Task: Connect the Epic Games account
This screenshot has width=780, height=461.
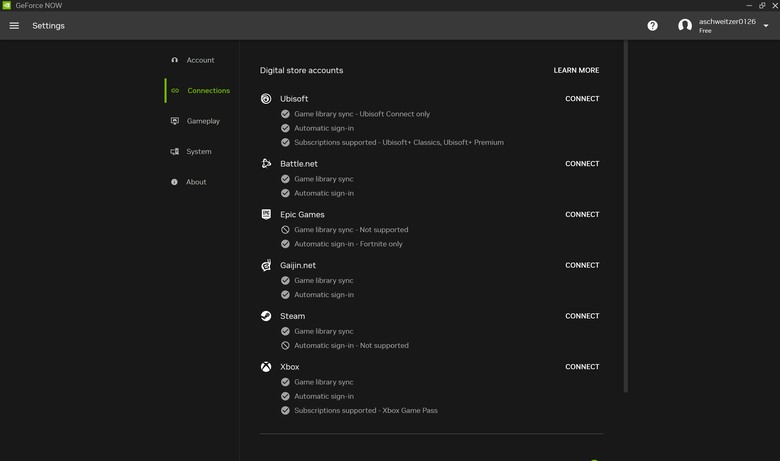Action: pyautogui.click(x=582, y=214)
